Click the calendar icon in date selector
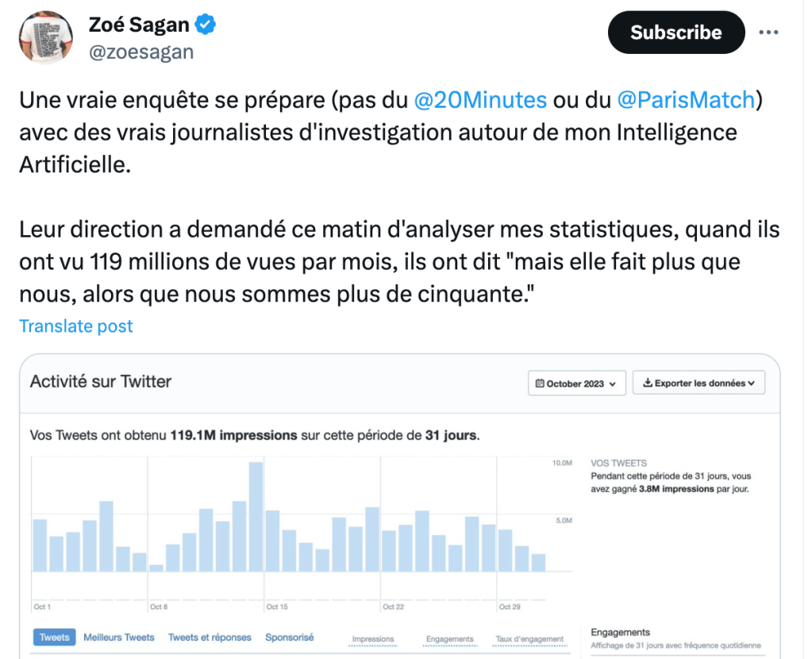 click(x=541, y=383)
